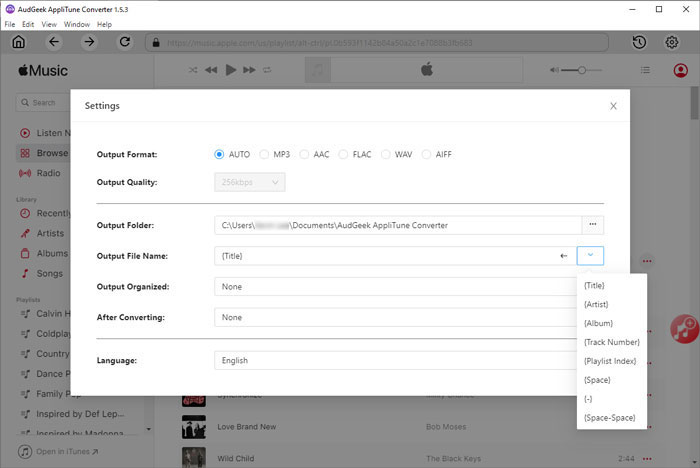Browse output folder with ellipsis button
Image resolution: width=700 pixels, height=468 pixels.
[x=593, y=225]
